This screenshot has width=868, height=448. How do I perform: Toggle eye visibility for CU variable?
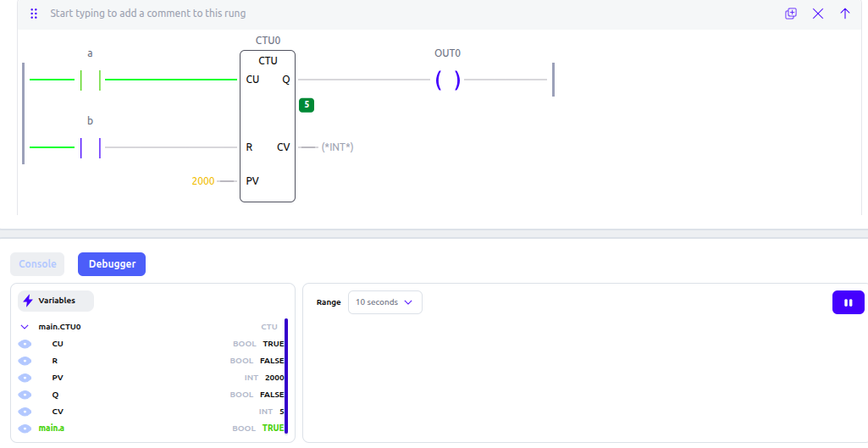25,344
